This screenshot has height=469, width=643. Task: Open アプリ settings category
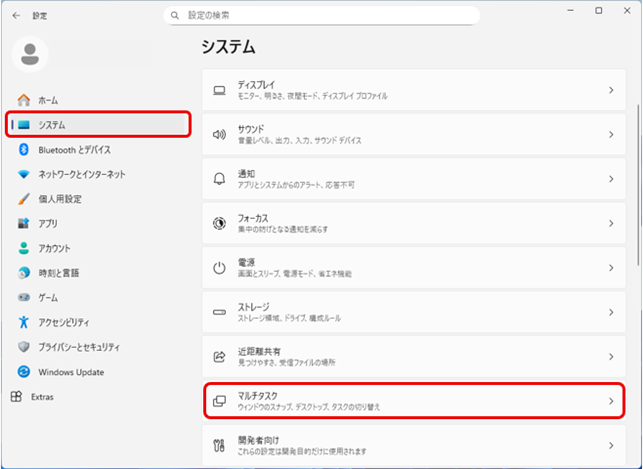98,223
